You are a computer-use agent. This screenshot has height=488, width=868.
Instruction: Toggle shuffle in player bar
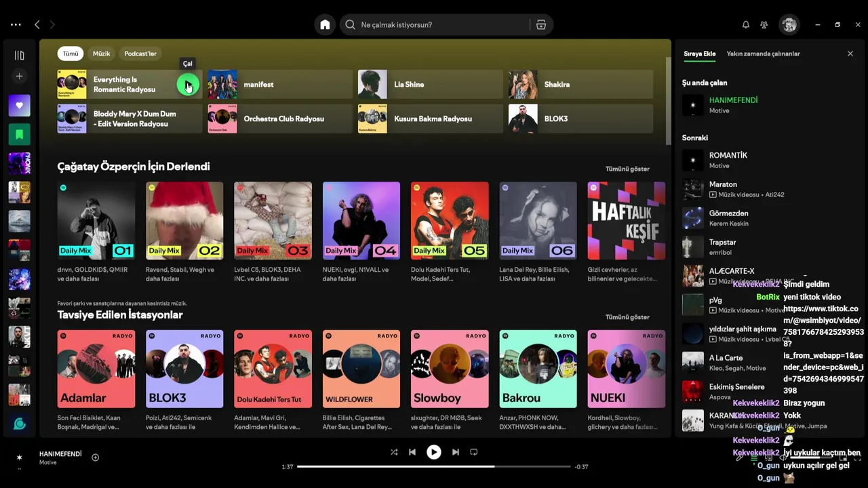394,452
